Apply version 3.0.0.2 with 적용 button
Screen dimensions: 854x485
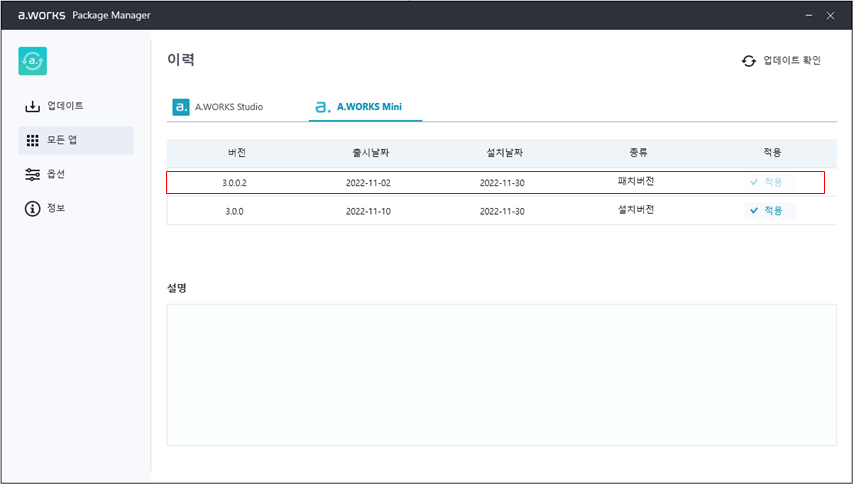pos(770,182)
